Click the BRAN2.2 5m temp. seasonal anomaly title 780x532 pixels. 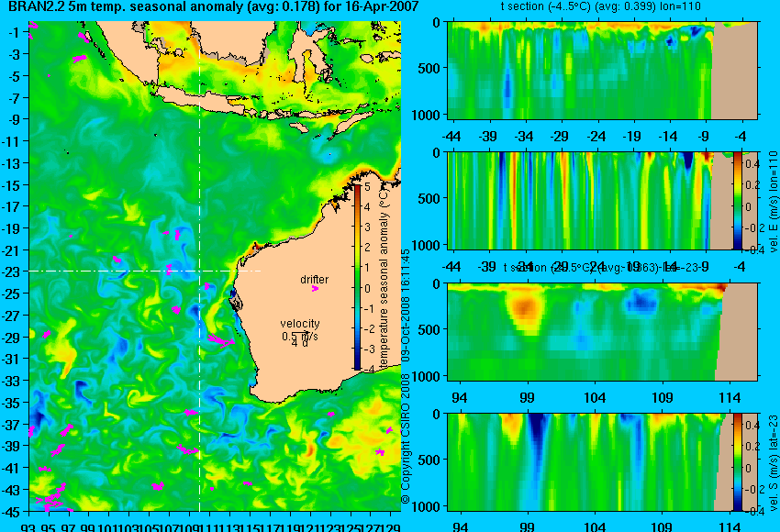point(214,7)
